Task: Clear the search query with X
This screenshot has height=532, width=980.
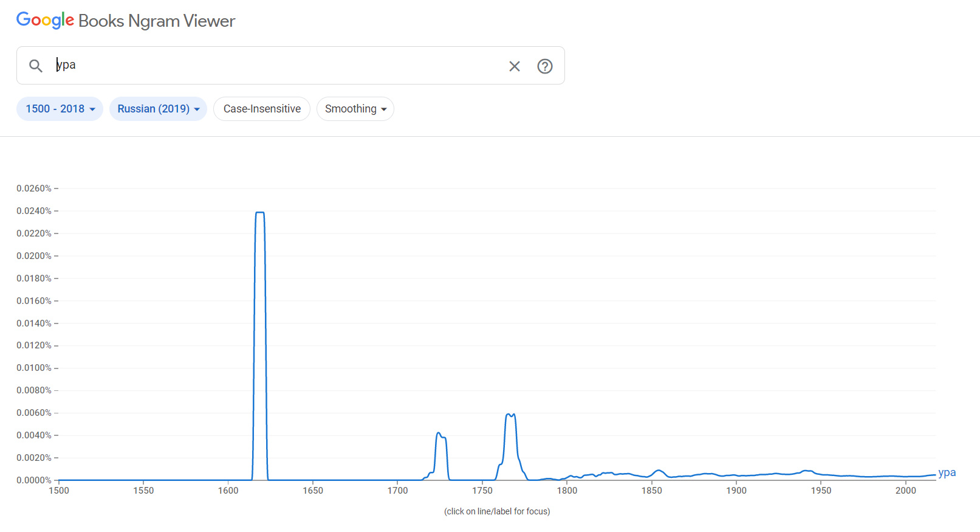Action: 515,66
